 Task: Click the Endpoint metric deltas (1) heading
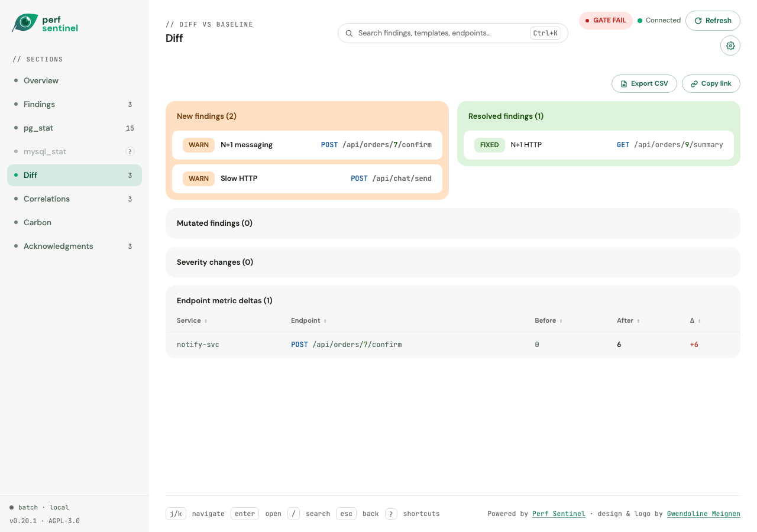[x=225, y=301]
